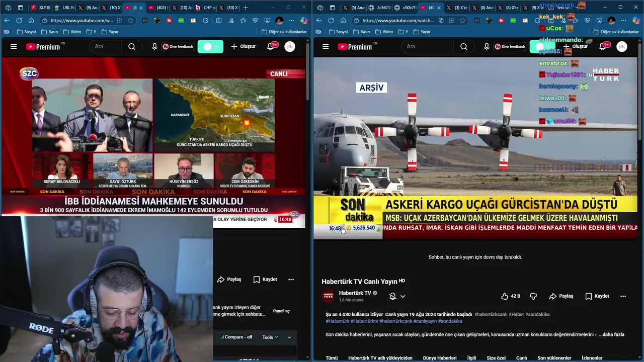Favorite this page star in left address bar

click(131, 21)
